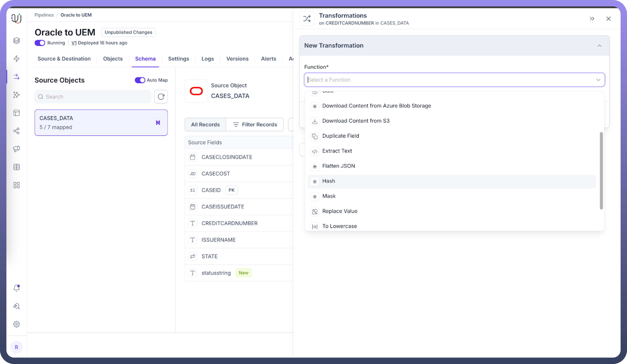This screenshot has height=364, width=627.
Task: Select Mask function option
Action: (x=329, y=196)
